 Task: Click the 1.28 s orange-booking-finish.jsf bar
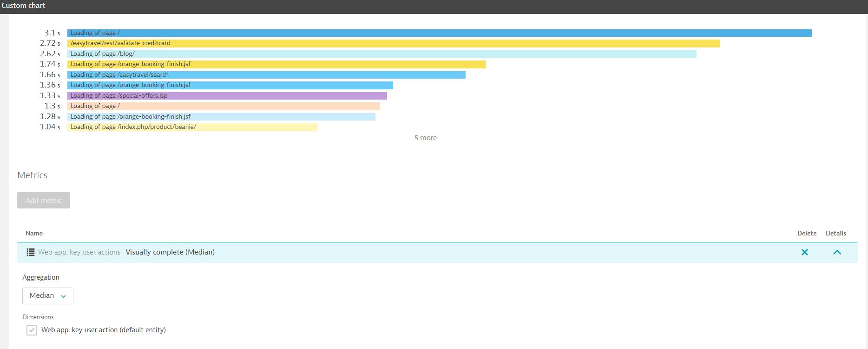tap(221, 117)
